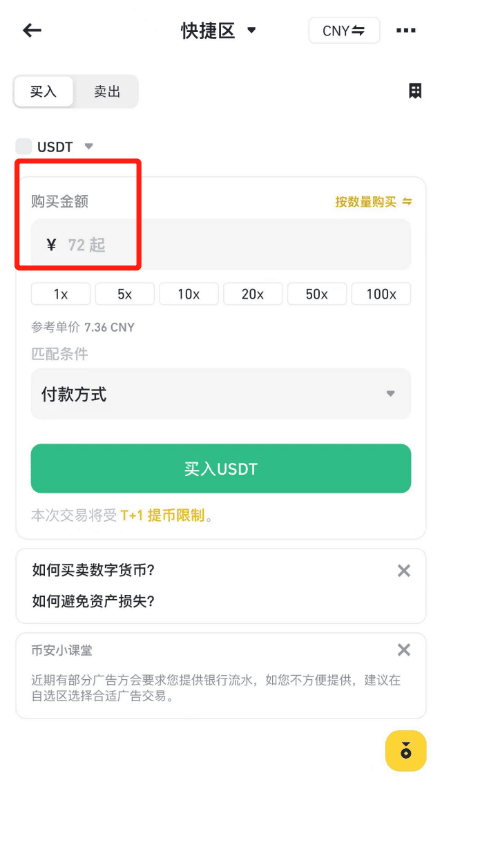Open the three-dot more menu
The width and height of the screenshot is (484, 867).
pos(406,30)
